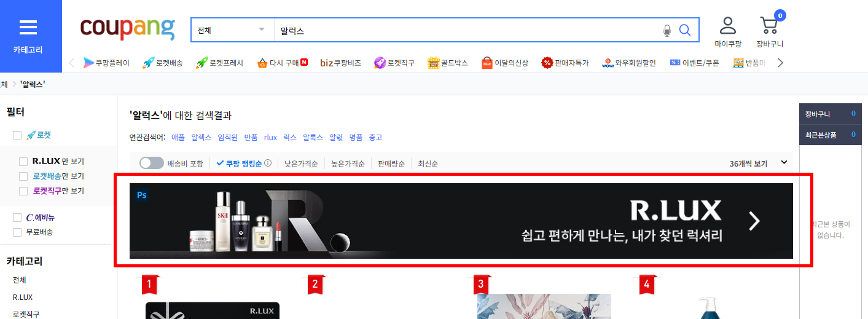
Task: Open 로켓프레시 shortcut
Action: (x=219, y=63)
